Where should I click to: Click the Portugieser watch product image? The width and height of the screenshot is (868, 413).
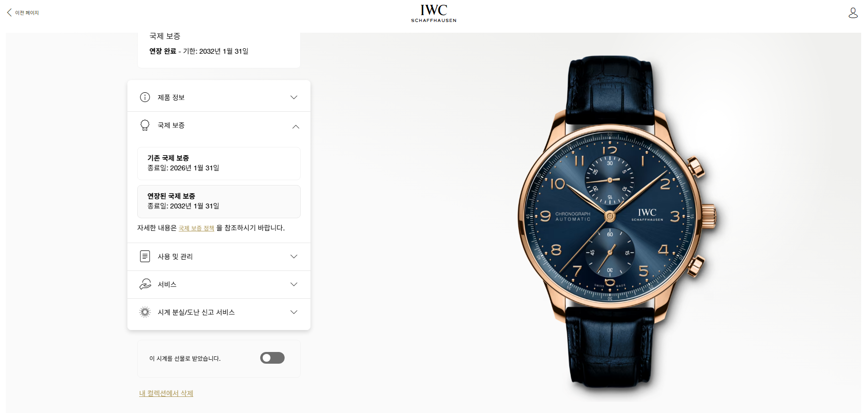coord(616,222)
